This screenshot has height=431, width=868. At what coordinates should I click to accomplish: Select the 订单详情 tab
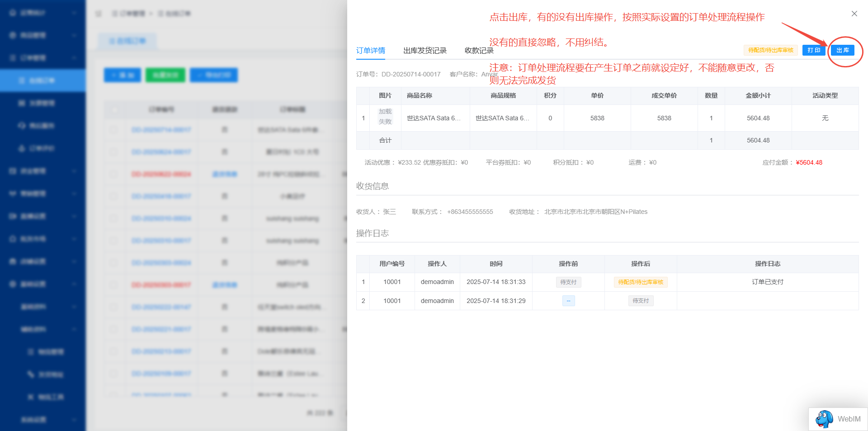tap(370, 51)
